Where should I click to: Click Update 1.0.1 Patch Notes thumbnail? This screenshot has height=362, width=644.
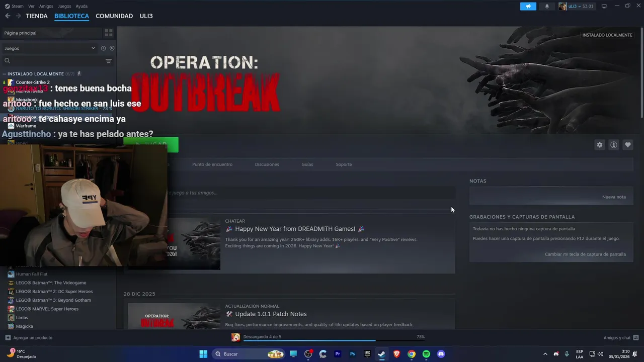[174, 316]
